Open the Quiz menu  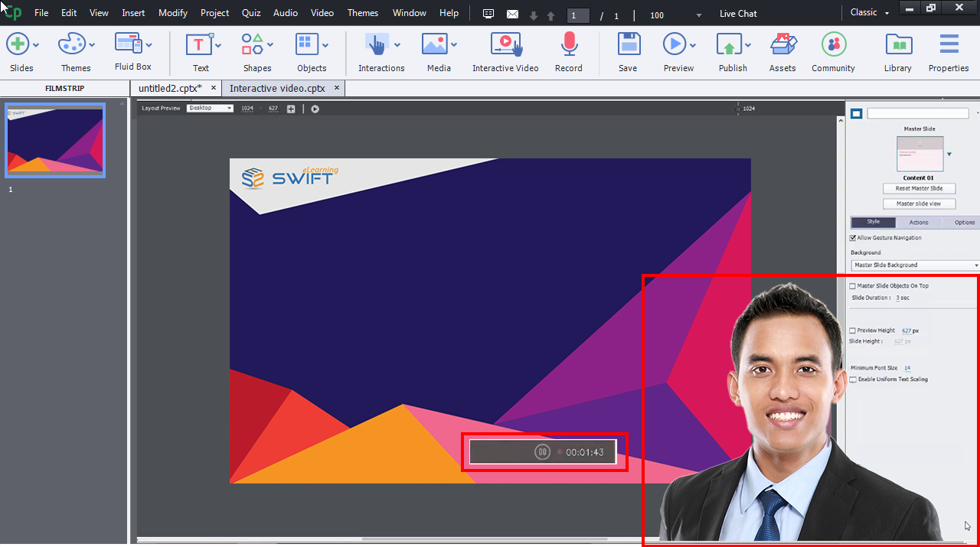(x=250, y=12)
